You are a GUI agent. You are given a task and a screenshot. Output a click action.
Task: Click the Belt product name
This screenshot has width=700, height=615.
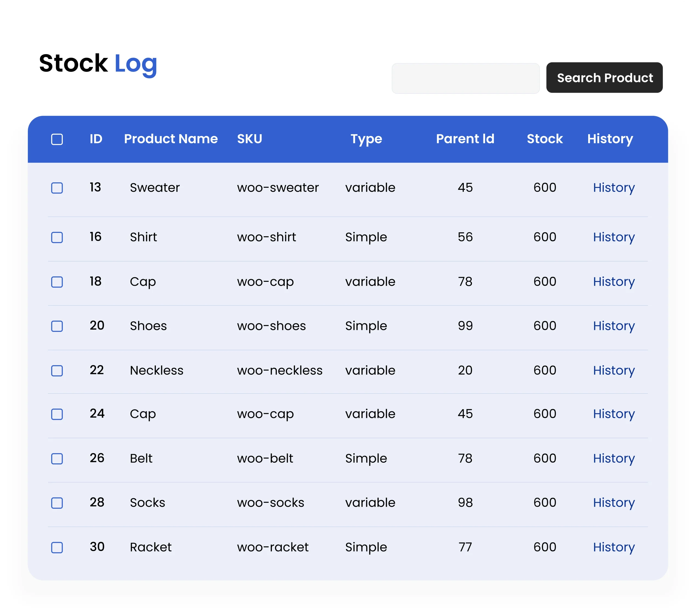(141, 458)
